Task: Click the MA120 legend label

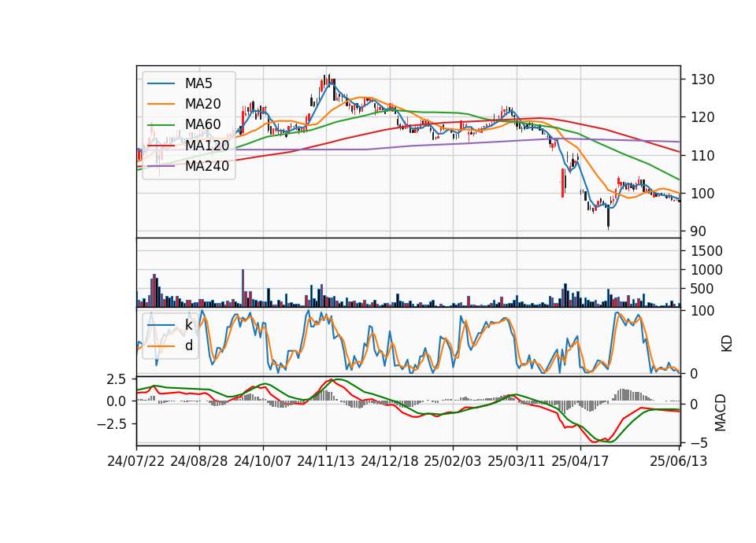Action: tap(207, 145)
